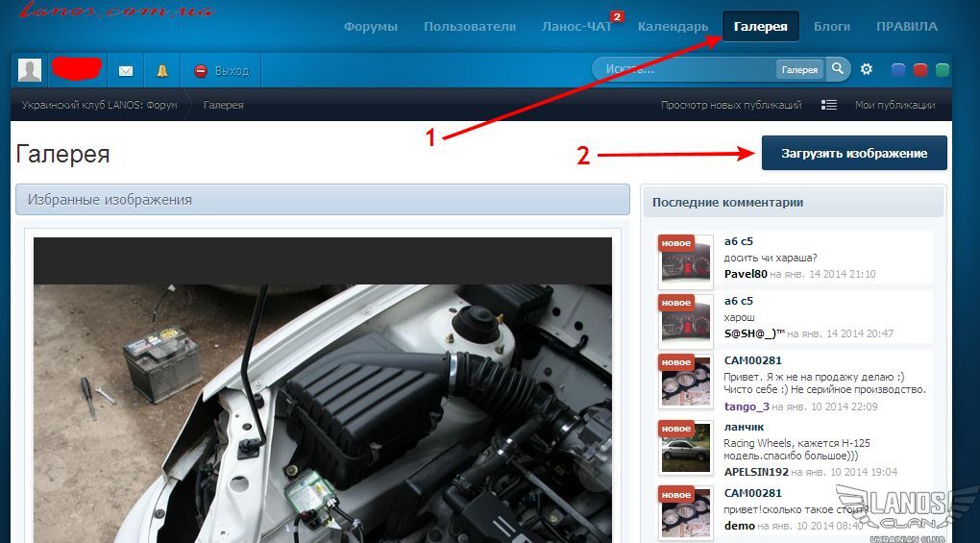Viewport: 980px width, 543px height.
Task: Select the blue theme color swatch
Action: pos(898,69)
